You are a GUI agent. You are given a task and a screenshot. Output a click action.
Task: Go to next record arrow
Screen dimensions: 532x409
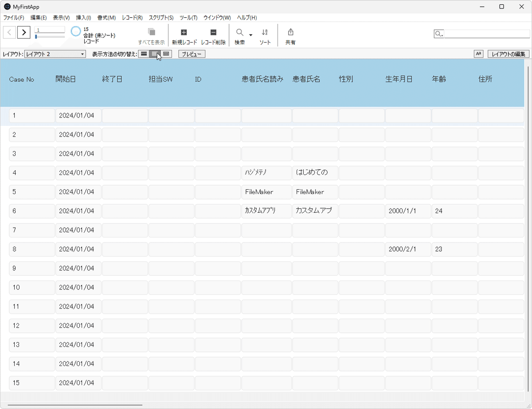[x=24, y=32]
